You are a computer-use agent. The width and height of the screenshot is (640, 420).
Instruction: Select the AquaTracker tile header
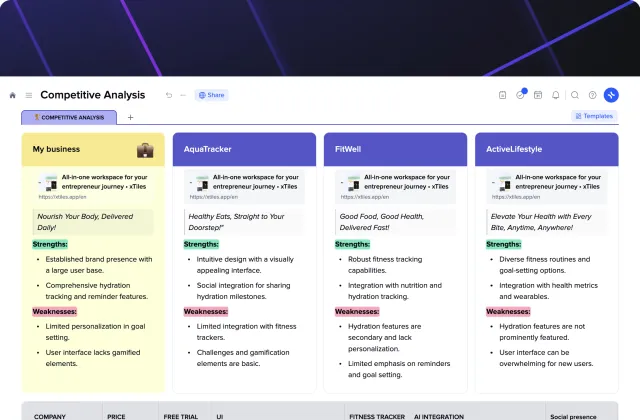coord(244,149)
